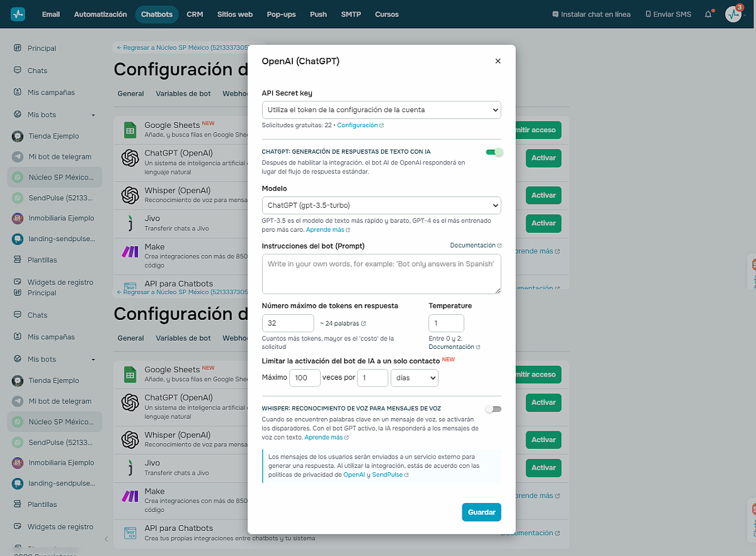The height and width of the screenshot is (556, 756).
Task: Click the 'Máximo' field showing 100
Action: tap(305, 378)
